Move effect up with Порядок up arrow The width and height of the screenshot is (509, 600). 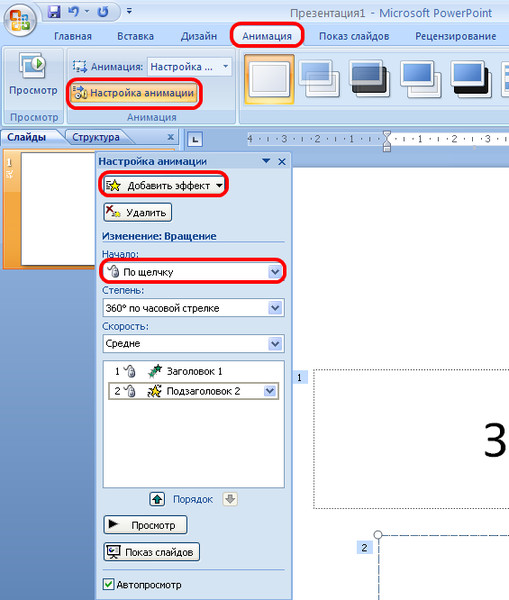click(x=157, y=499)
